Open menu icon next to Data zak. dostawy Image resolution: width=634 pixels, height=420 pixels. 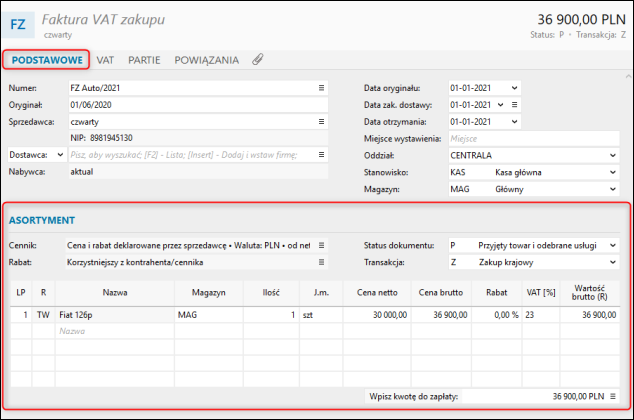tap(514, 105)
